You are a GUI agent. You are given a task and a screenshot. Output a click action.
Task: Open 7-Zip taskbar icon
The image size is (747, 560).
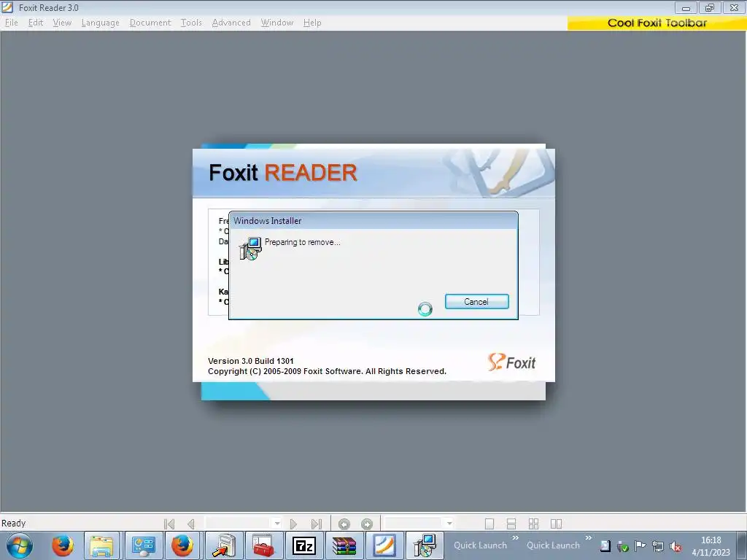coord(304,545)
